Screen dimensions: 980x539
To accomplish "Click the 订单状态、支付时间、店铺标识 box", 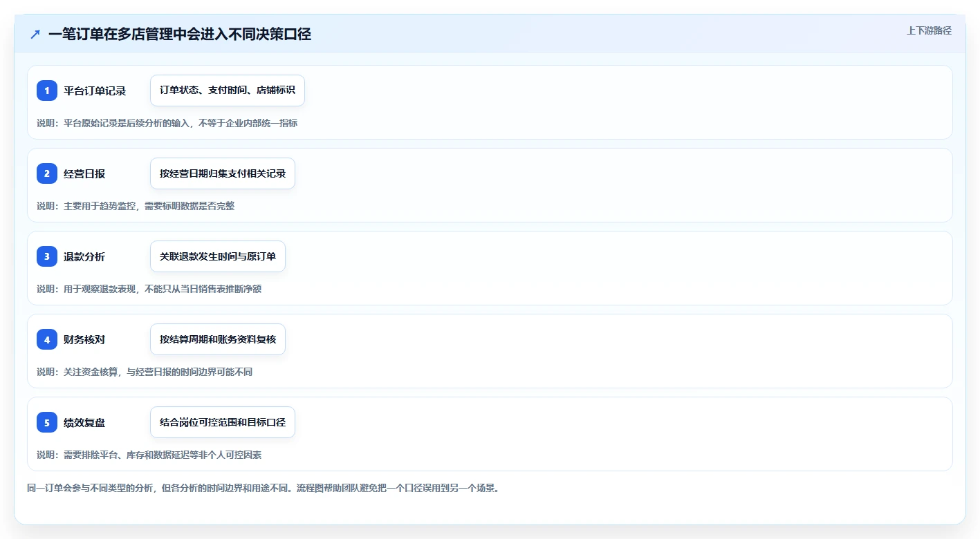I will (x=228, y=91).
